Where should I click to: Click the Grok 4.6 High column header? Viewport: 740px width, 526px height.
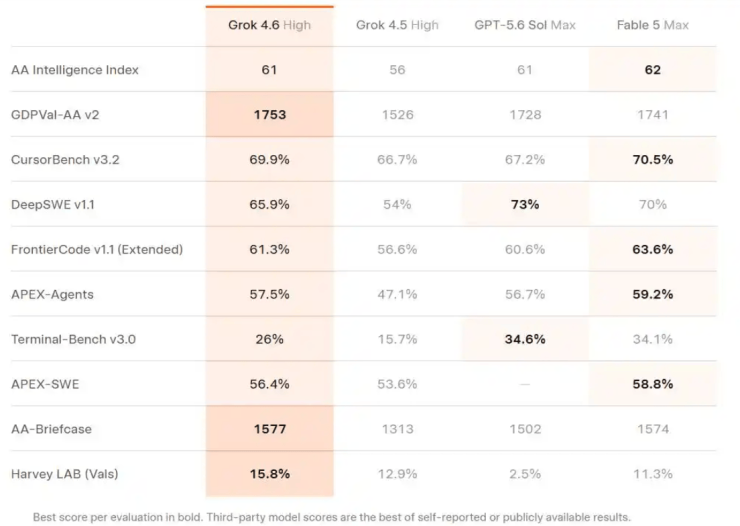click(269, 25)
